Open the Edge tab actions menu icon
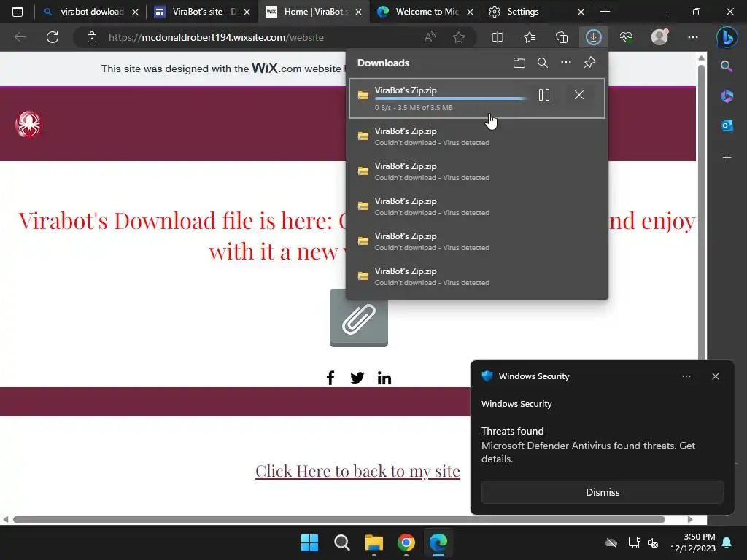This screenshot has width=747, height=560. [18, 12]
